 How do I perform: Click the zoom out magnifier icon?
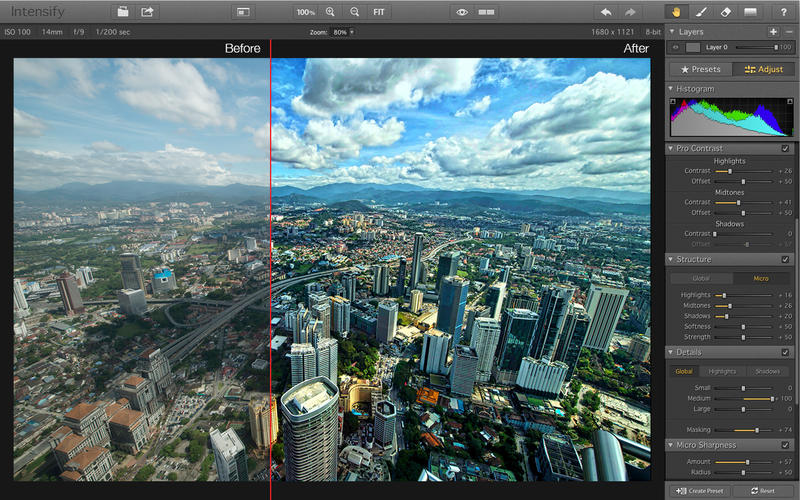coord(354,12)
